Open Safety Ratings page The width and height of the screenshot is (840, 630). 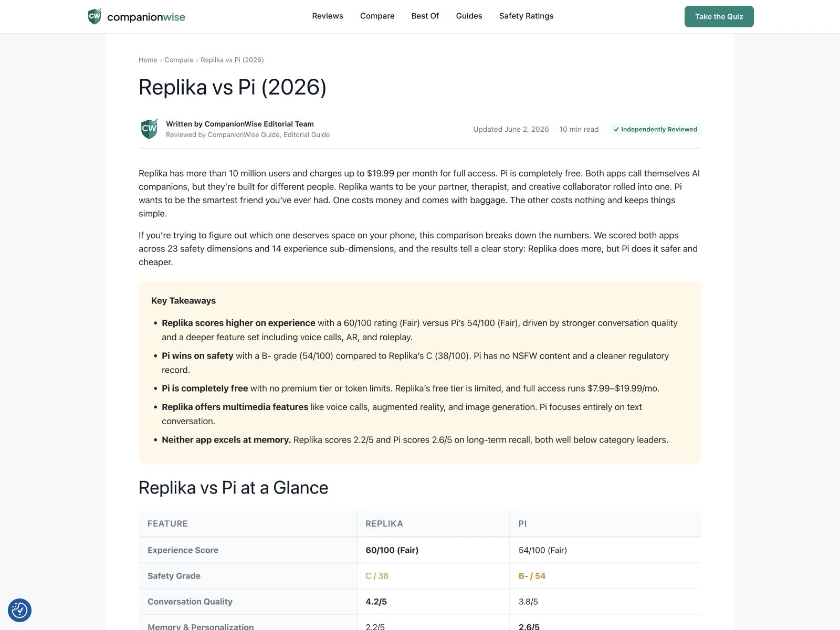527,16
